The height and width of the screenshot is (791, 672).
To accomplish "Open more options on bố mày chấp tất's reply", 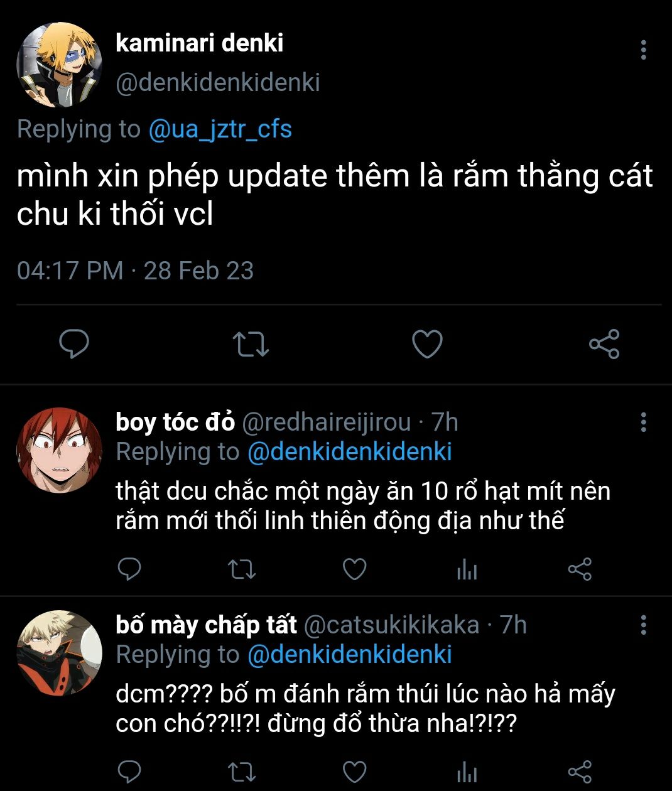I will pyautogui.click(x=643, y=625).
